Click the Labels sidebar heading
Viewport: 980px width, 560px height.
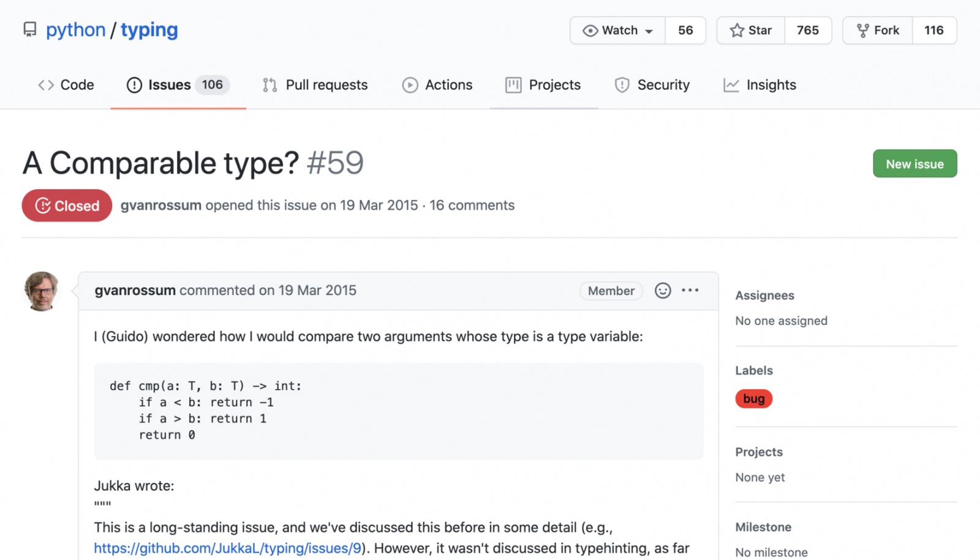coord(754,370)
